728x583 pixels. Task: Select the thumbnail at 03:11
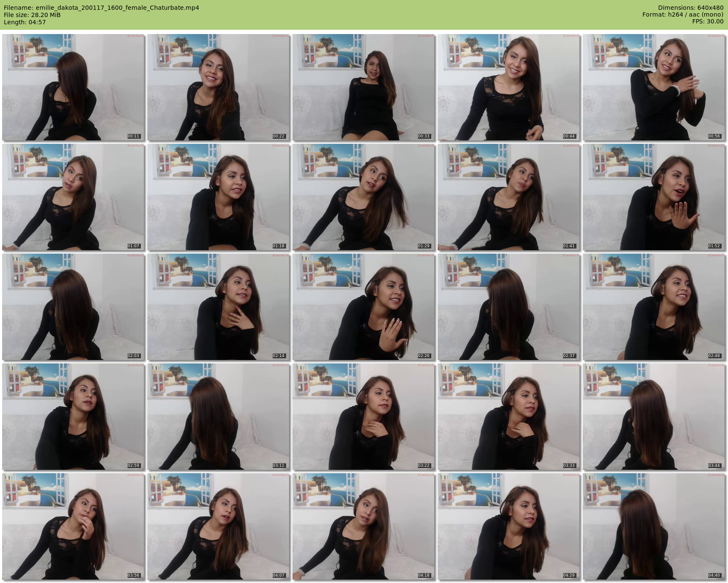[x=218, y=417]
